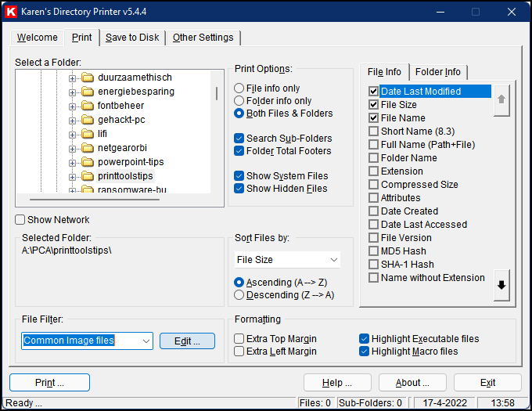The height and width of the screenshot is (411, 532).
Task: Click the netgearorbi folder icon
Action: (x=88, y=148)
